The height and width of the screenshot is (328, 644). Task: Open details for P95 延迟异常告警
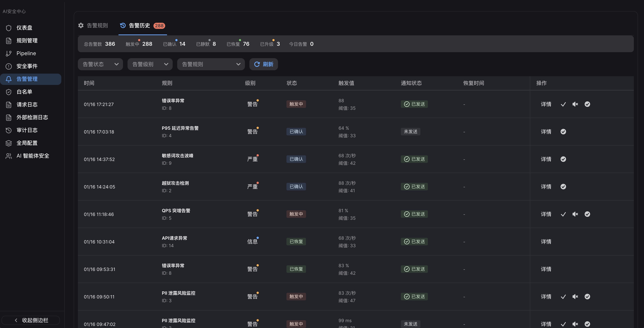coord(546,132)
